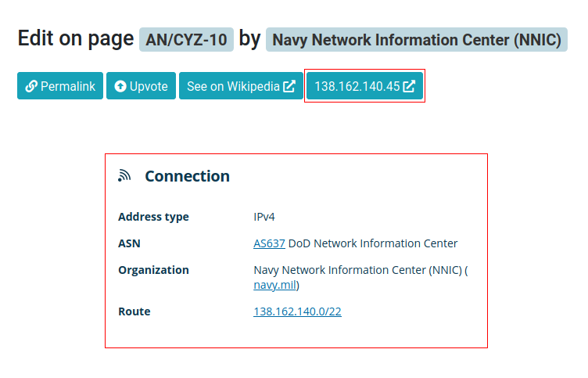
Task: Select Navy Network Information Center (NNIC) badge
Action: [417, 39]
